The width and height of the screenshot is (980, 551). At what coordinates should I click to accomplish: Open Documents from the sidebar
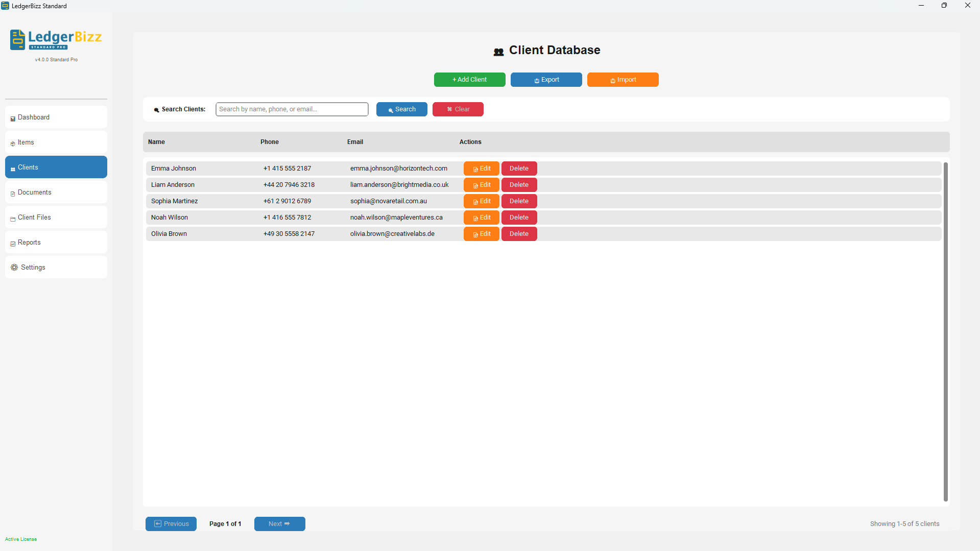(x=56, y=193)
